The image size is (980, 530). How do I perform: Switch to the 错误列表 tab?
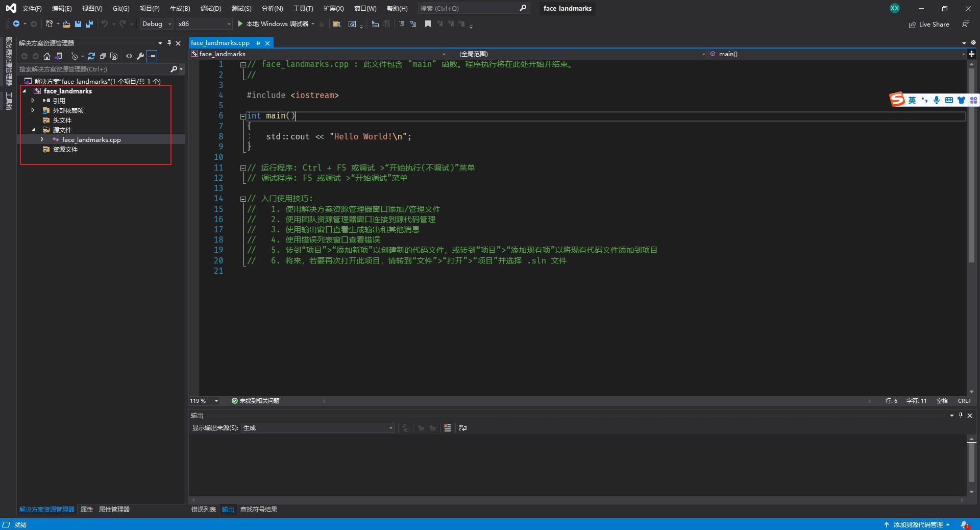tap(203, 510)
